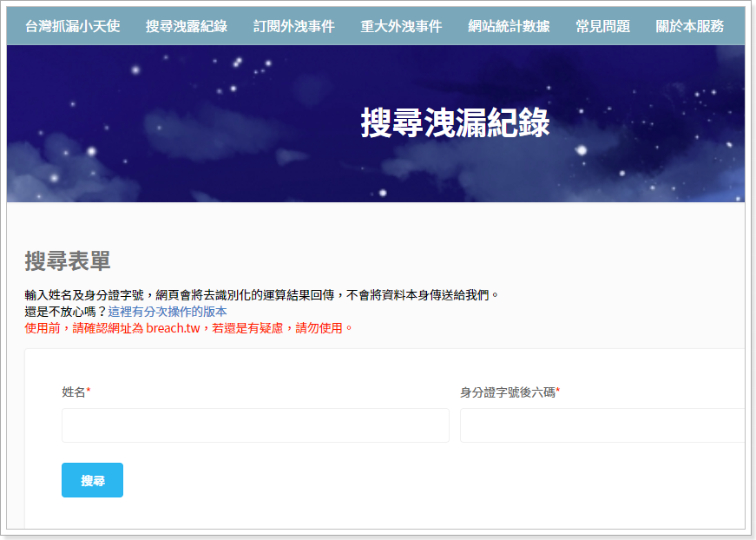Click the 姓名 field label
756x540 pixels.
tap(74, 392)
